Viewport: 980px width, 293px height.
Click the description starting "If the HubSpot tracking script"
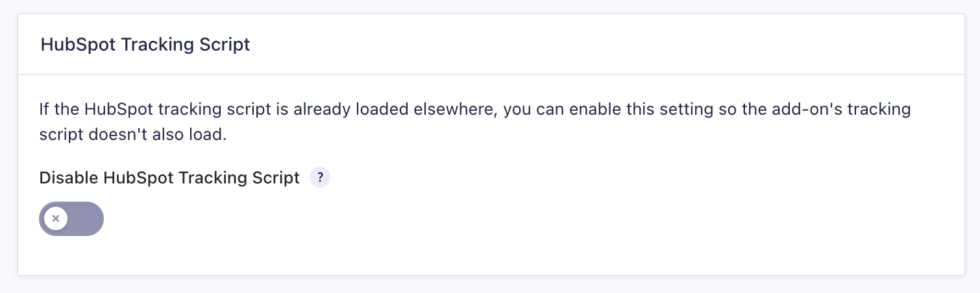pos(475,123)
